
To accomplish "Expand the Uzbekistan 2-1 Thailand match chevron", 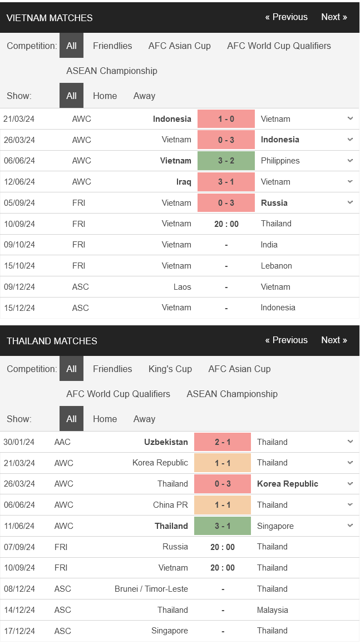I will pos(350,442).
